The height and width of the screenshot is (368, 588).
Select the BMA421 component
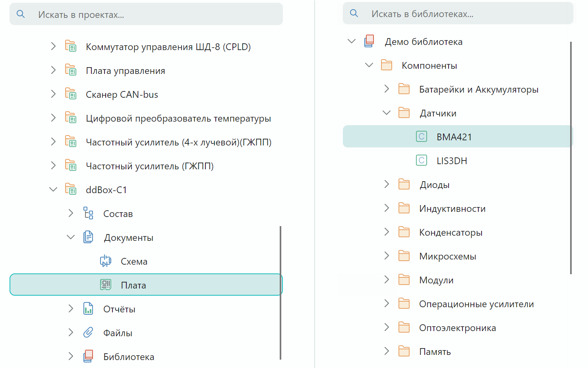tap(454, 137)
